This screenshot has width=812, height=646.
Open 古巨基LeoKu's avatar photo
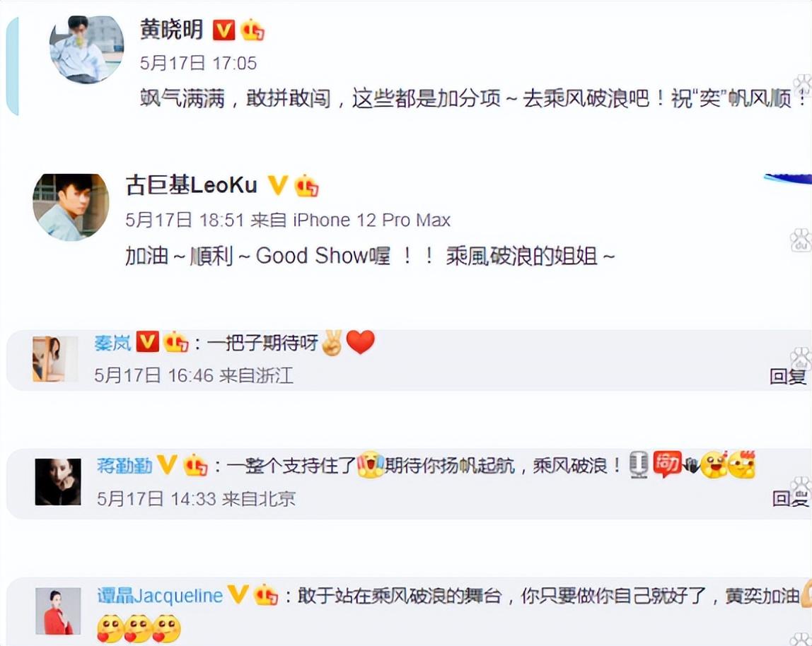tap(71, 207)
